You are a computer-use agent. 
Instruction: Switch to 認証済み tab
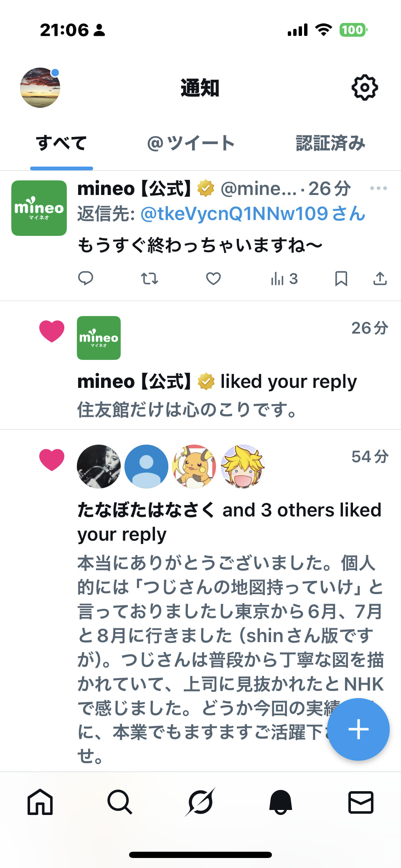[330, 143]
